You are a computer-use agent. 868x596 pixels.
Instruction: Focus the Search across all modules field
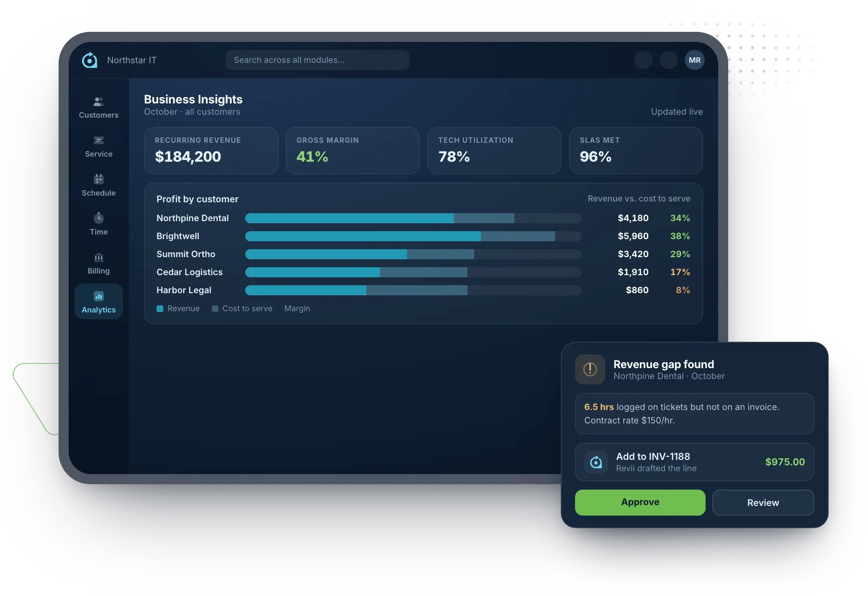(x=317, y=60)
